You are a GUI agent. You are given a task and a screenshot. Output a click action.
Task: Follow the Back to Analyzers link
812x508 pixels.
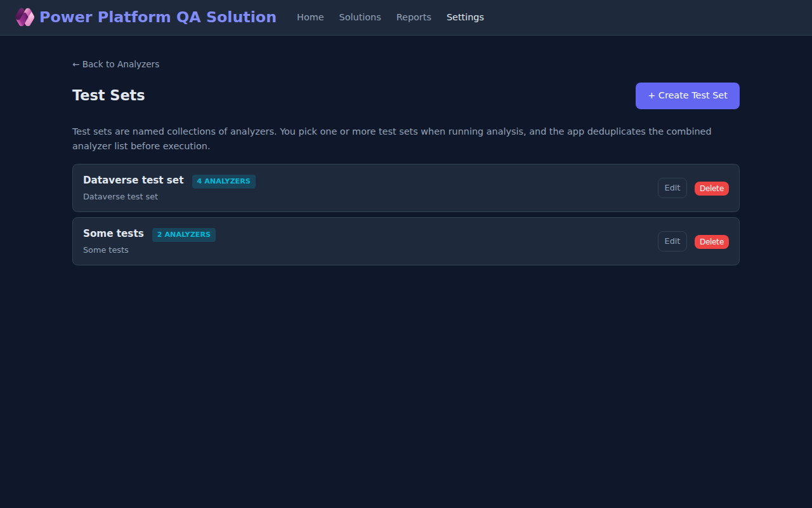point(115,64)
